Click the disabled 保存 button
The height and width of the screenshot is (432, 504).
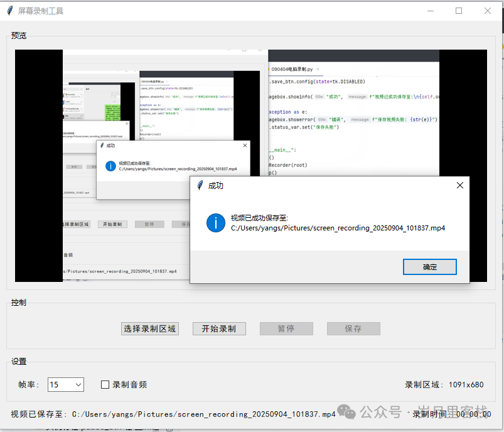tap(353, 329)
